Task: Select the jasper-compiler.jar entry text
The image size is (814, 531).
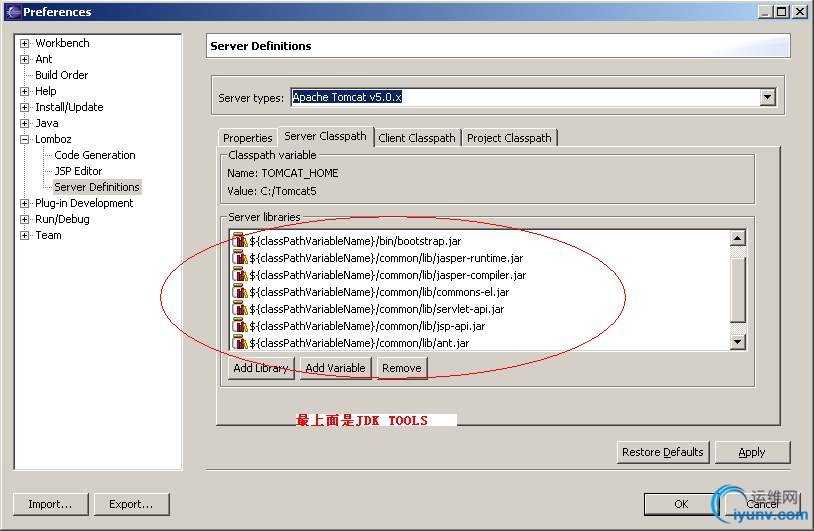Action: coord(388,275)
